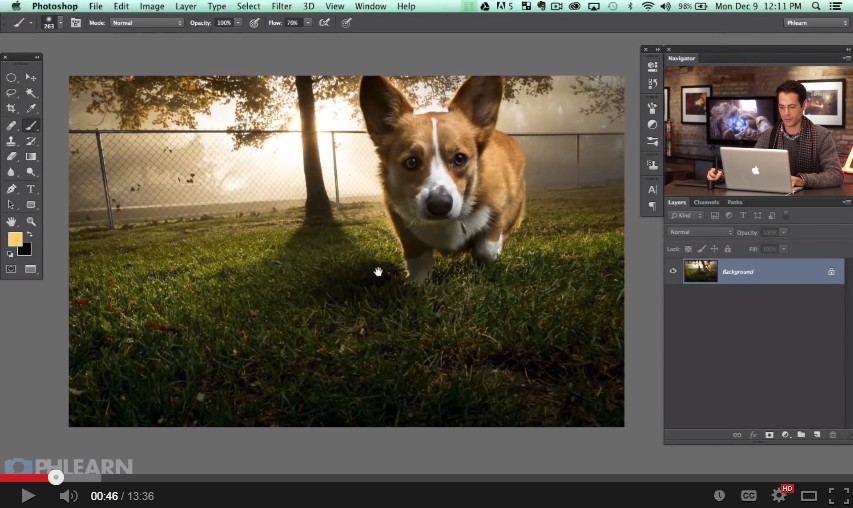
Task: Swap foreground and background colors
Action: point(30,234)
